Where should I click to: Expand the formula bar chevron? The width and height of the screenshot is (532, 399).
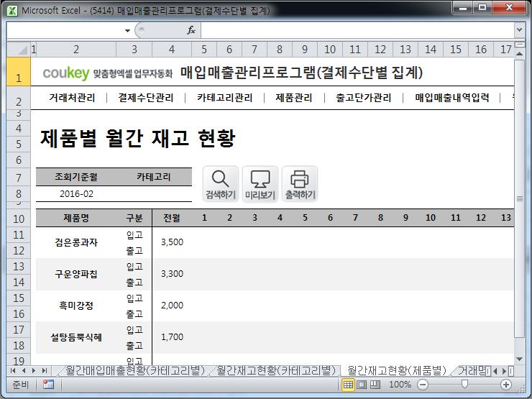(519, 30)
